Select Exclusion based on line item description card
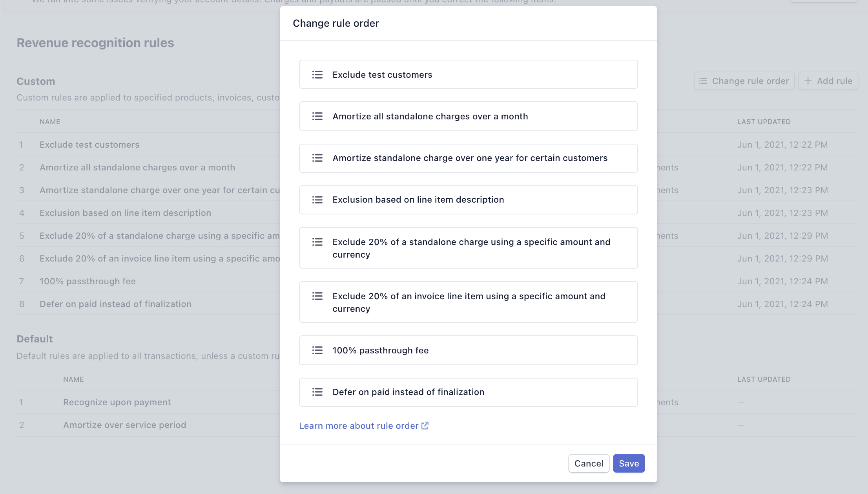The image size is (868, 494). click(x=468, y=200)
